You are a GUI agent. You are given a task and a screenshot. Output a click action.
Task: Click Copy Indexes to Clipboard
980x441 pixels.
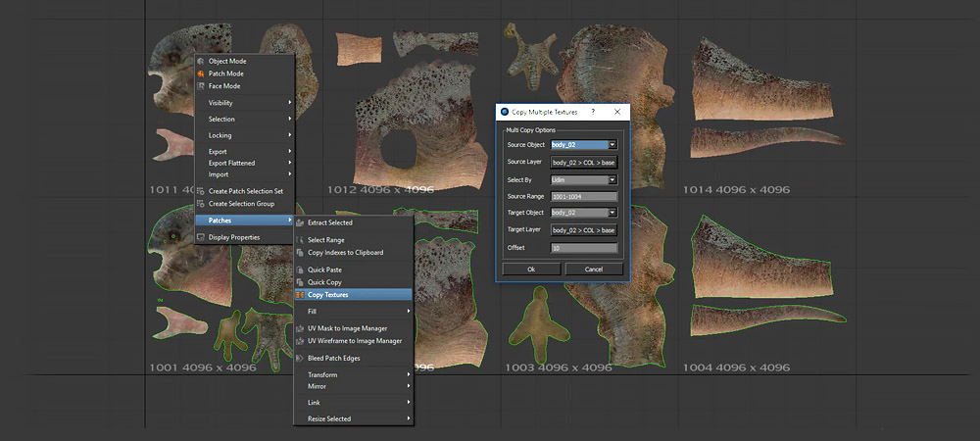point(353,253)
